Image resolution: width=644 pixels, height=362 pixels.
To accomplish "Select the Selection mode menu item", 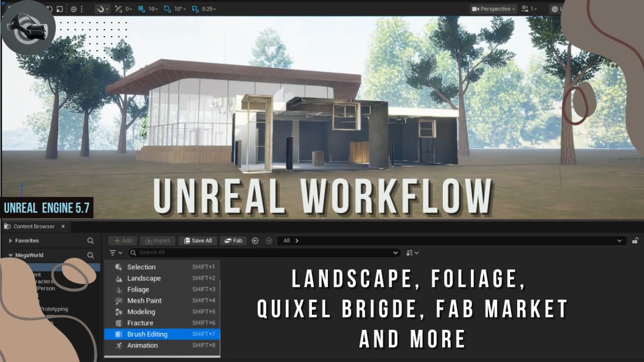I will 162,267.
